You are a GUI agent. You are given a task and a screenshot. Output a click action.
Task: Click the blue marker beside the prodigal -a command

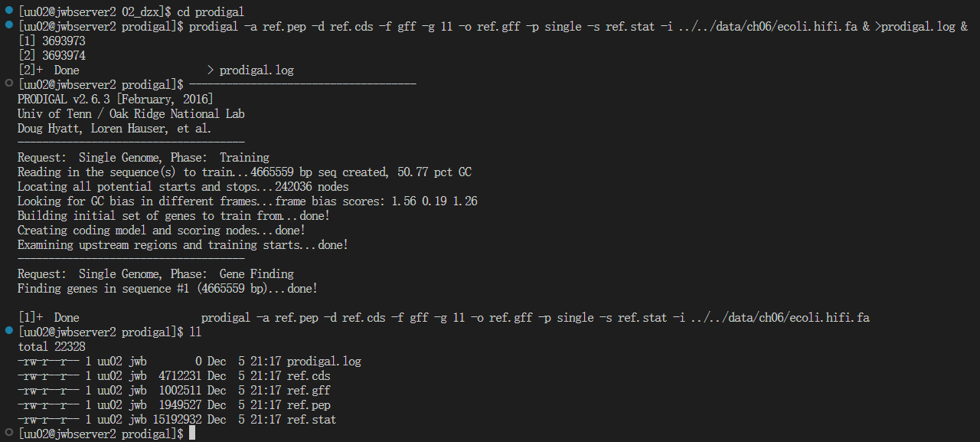click(8, 26)
